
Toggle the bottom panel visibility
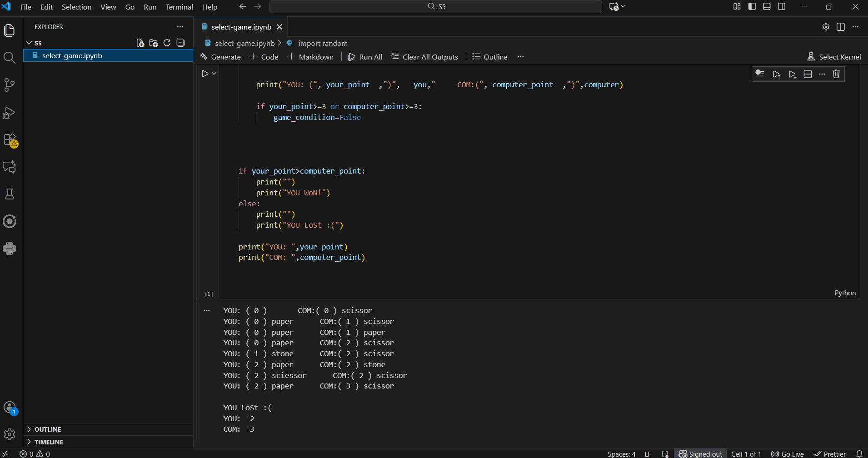(767, 6)
